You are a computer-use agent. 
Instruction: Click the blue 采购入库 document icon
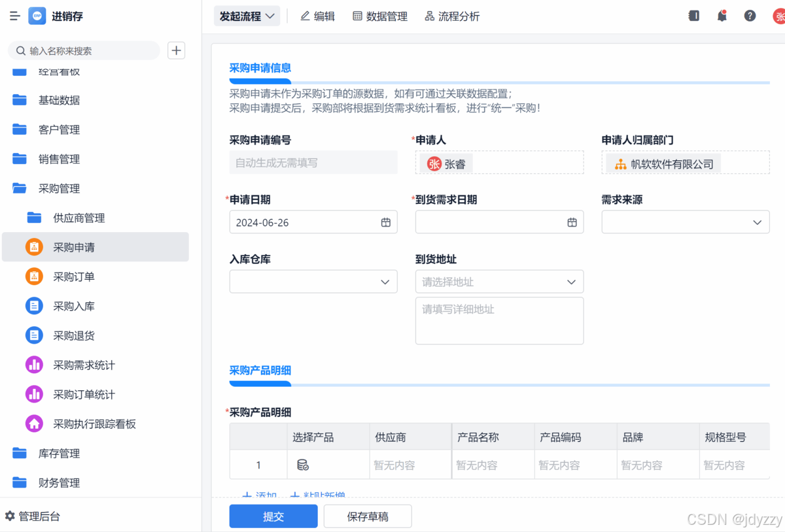34,306
